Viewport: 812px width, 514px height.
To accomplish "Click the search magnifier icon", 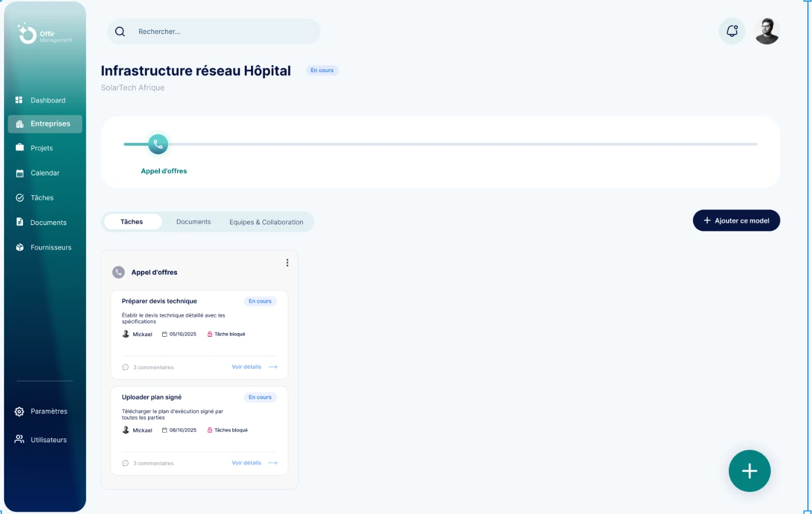I will (120, 32).
